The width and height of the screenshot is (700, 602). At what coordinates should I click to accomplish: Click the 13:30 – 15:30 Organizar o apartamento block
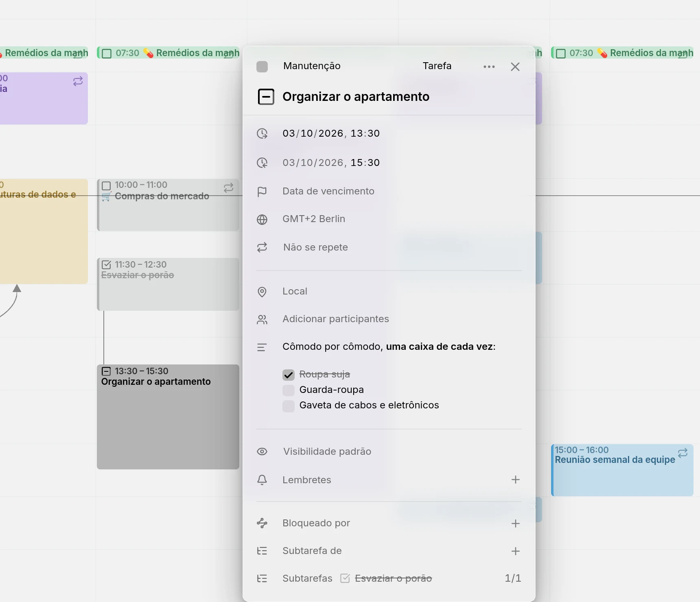point(168,417)
